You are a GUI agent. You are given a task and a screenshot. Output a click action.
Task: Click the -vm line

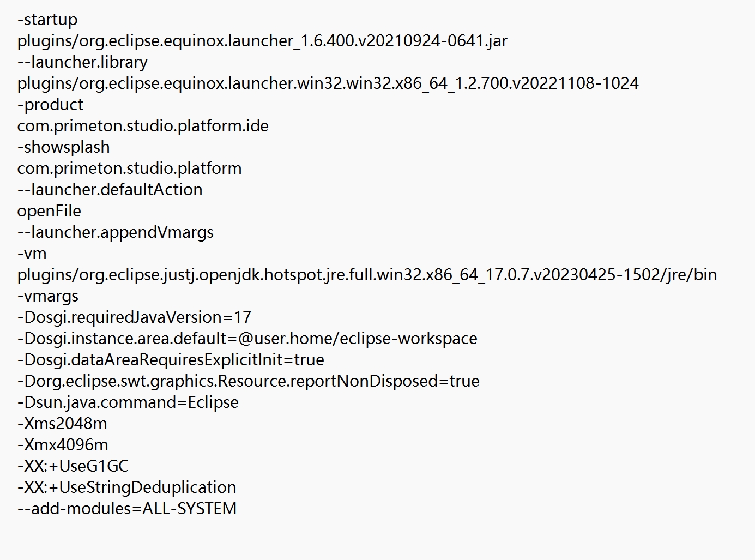32,254
